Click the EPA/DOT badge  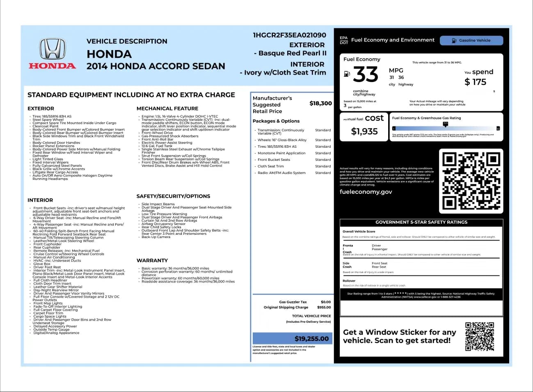[343, 39]
